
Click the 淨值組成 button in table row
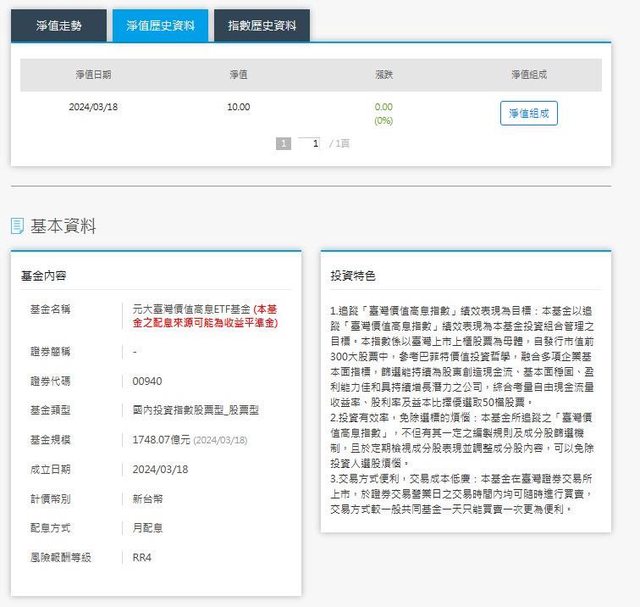tap(528, 114)
